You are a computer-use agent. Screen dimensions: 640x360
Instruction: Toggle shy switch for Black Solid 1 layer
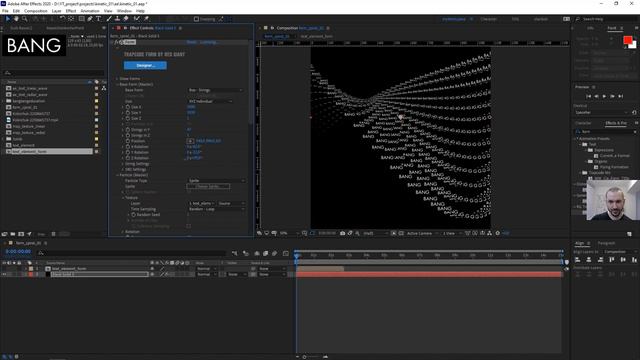click(x=152, y=275)
